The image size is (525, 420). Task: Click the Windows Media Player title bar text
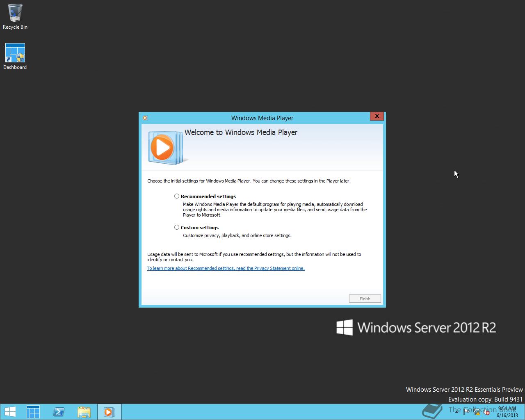point(262,118)
